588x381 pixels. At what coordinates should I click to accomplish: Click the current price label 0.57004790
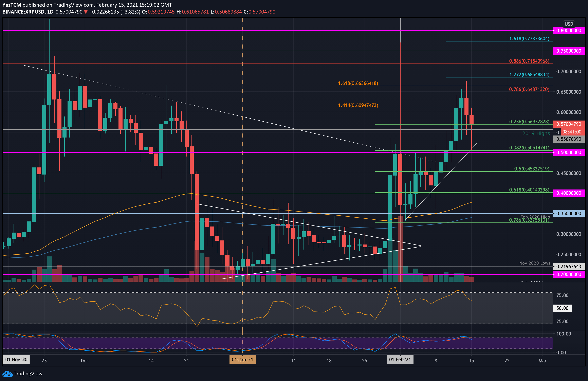point(568,124)
